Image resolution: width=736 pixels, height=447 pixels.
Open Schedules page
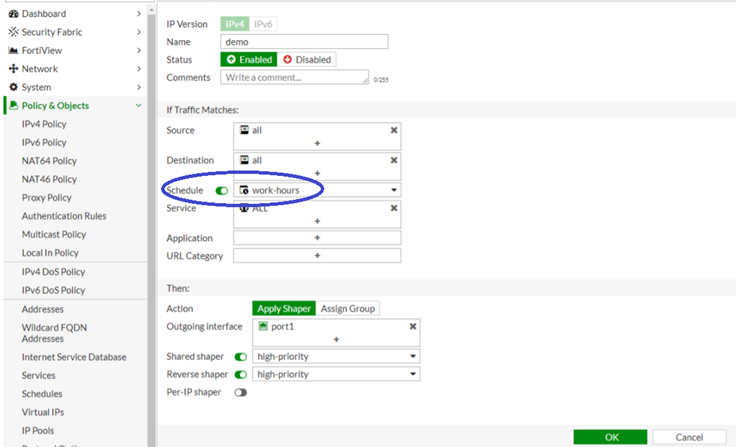[42, 393]
